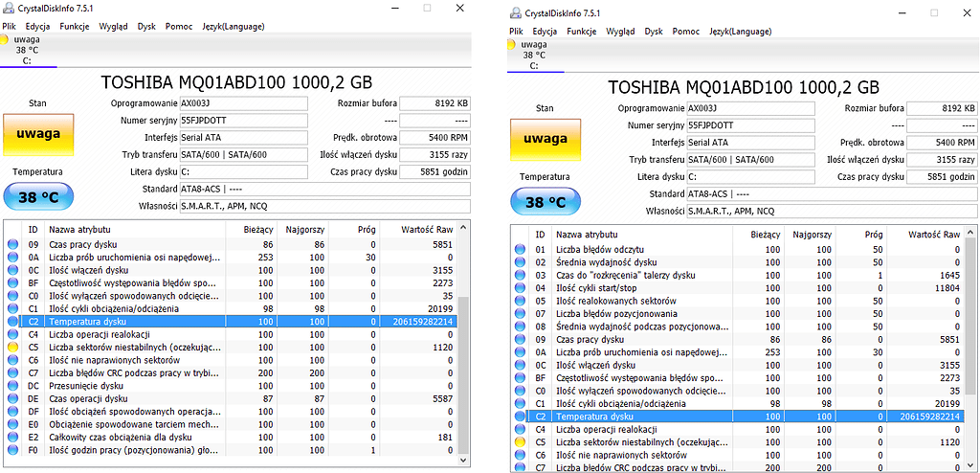Image resolution: width=980 pixels, height=473 pixels.
Task: Click blue status icon of row 01, right window
Action: tap(520, 250)
